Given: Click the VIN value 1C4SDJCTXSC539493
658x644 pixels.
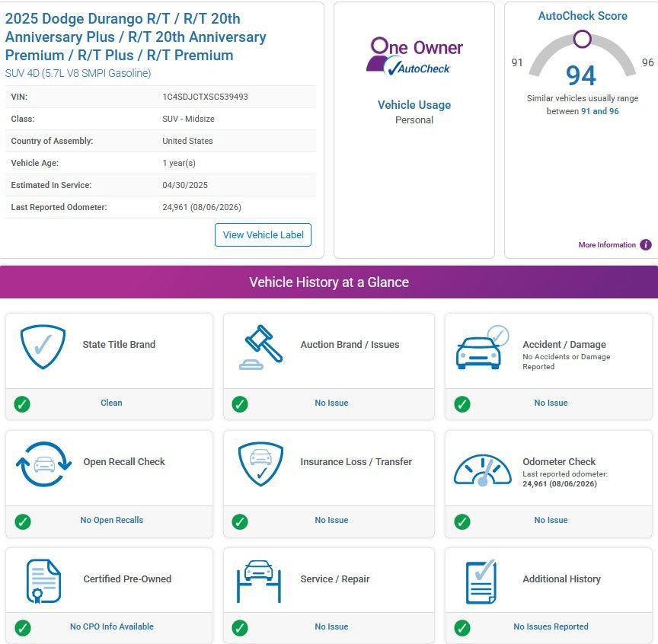Looking at the screenshot, I should pos(205,97).
